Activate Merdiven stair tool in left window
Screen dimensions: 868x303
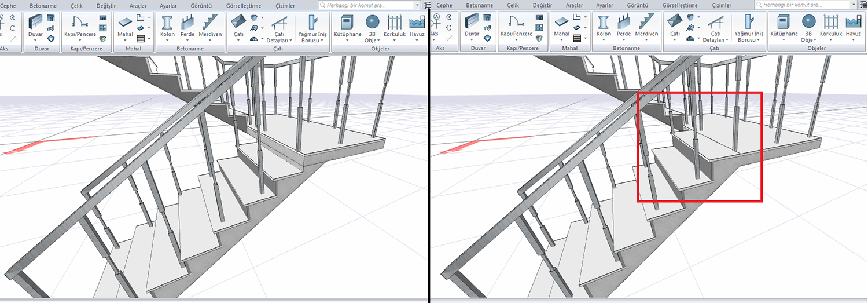[210, 27]
